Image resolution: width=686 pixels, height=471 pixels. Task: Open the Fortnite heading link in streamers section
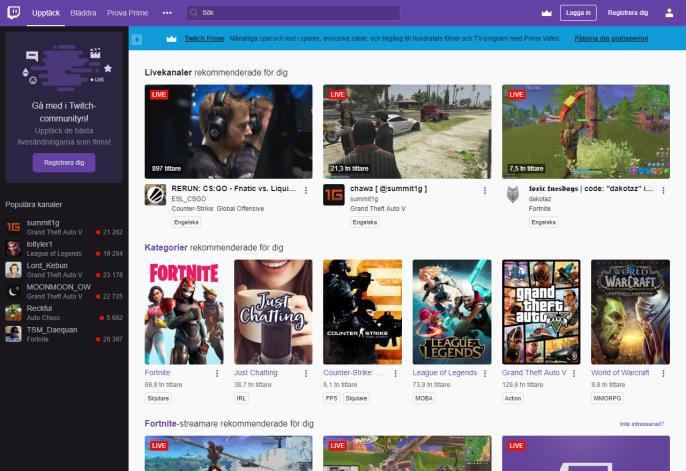point(161,423)
